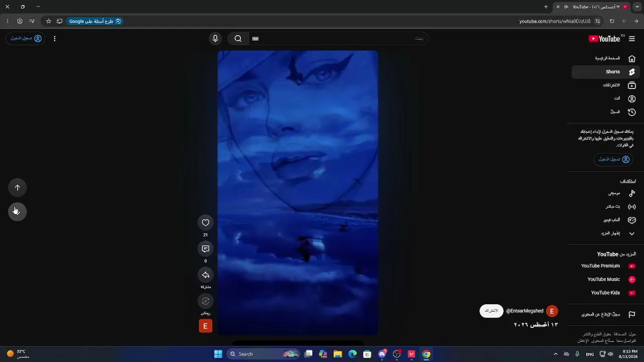Select the YouTube browser tab

point(592,7)
